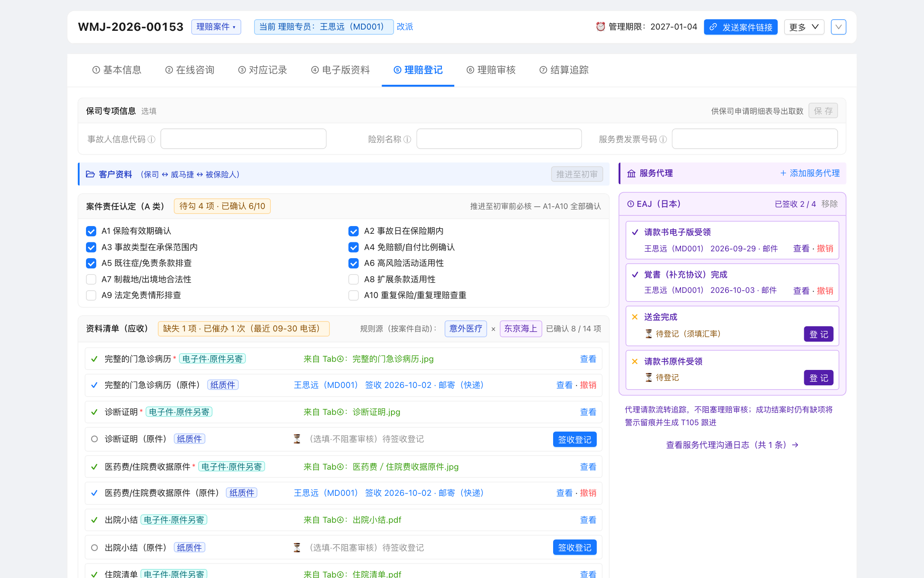Open the 理赔案件 type dropdown

point(216,27)
